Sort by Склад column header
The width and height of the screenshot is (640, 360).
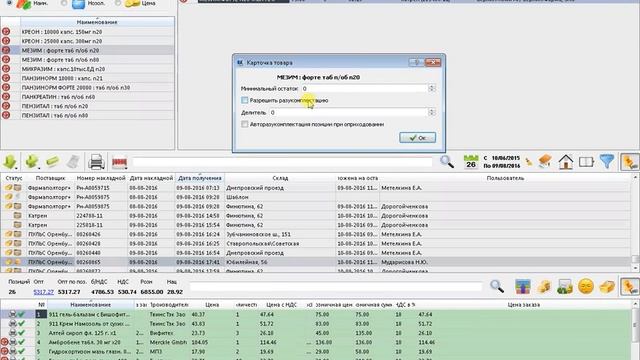280,178
